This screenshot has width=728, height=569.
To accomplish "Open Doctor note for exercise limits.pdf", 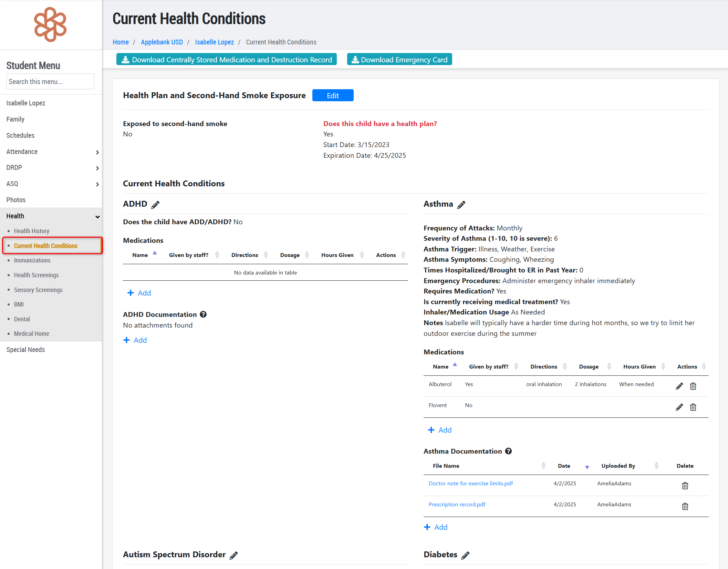I will [470, 483].
